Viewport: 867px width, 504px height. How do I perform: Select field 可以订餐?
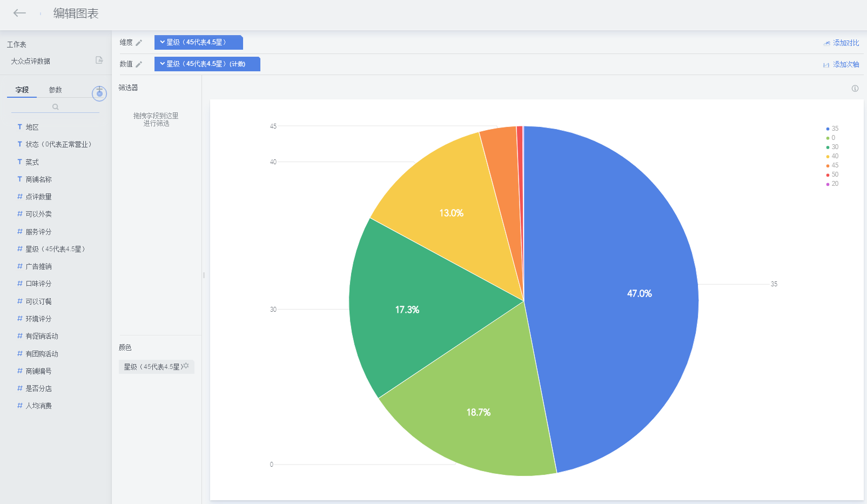pyautogui.click(x=38, y=301)
